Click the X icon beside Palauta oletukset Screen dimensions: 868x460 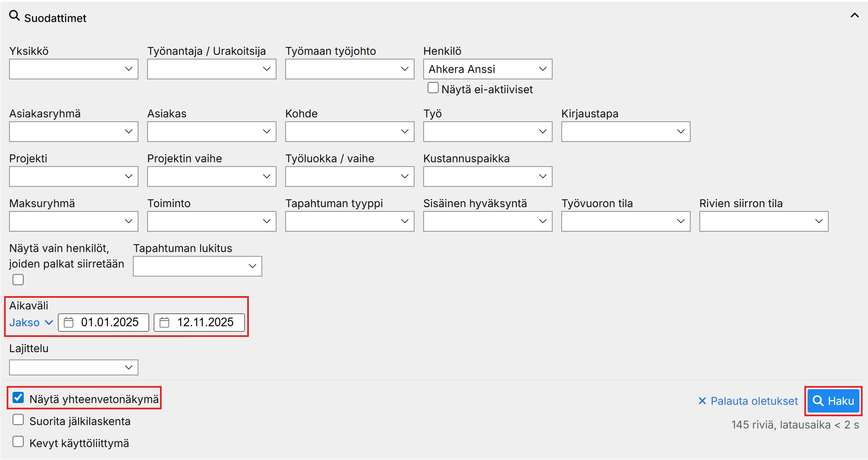[x=702, y=401]
